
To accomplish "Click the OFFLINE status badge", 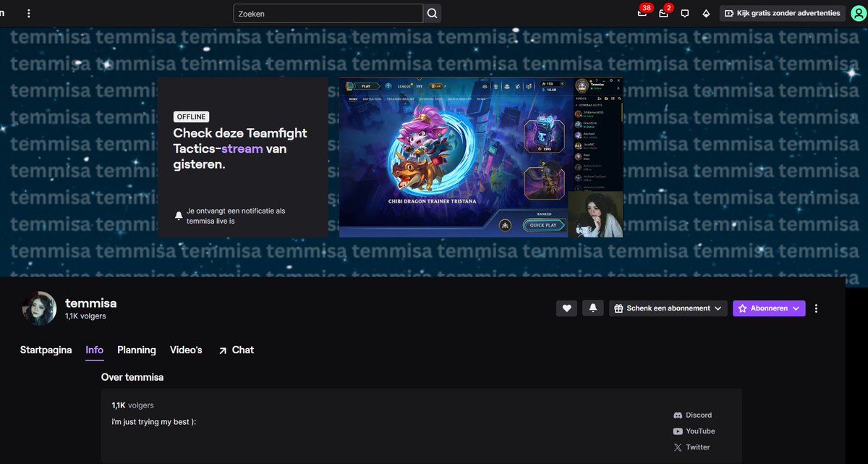I will [192, 117].
